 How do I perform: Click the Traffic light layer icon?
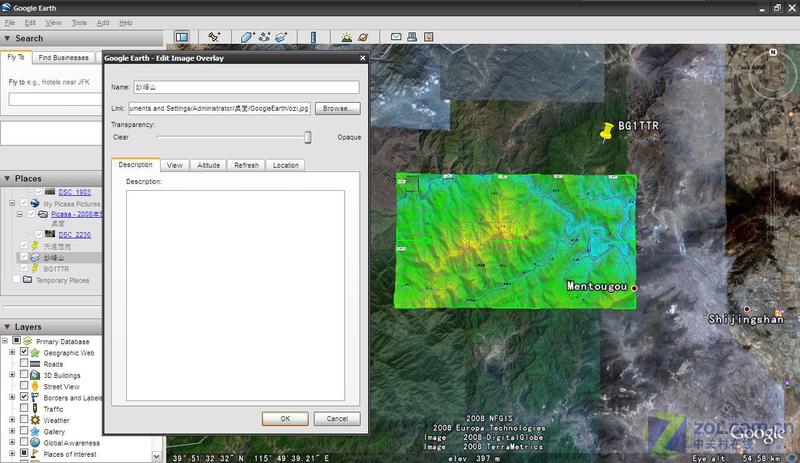click(35, 409)
